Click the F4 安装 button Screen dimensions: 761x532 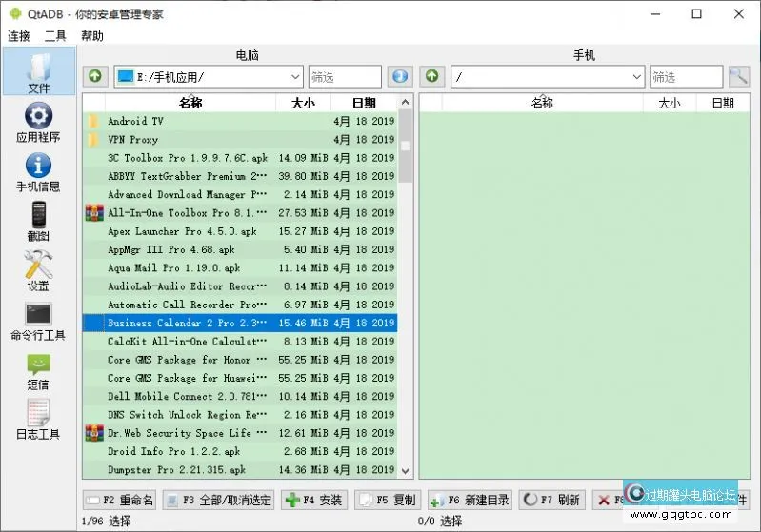pyautogui.click(x=313, y=500)
